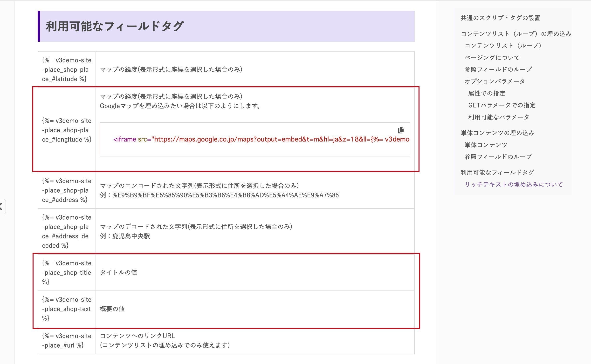
Task: Select the #longitude field tag cell
Action: coord(67,130)
